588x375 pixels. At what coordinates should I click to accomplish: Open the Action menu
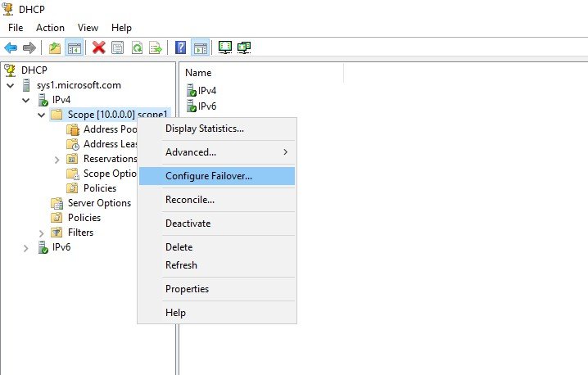tap(50, 28)
